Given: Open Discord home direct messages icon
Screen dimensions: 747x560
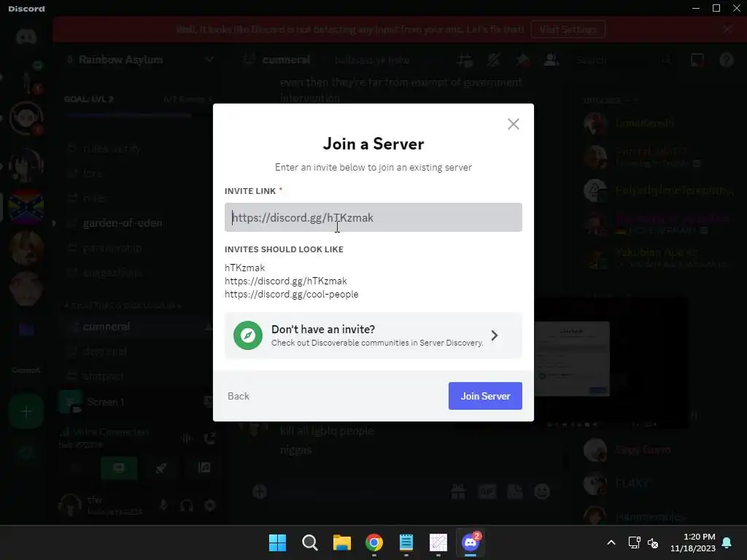Looking at the screenshot, I should pyautogui.click(x=26, y=36).
